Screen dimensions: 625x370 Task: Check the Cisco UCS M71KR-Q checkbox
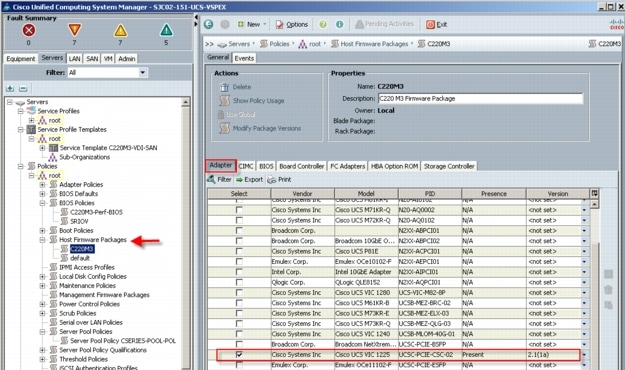pyautogui.click(x=239, y=210)
